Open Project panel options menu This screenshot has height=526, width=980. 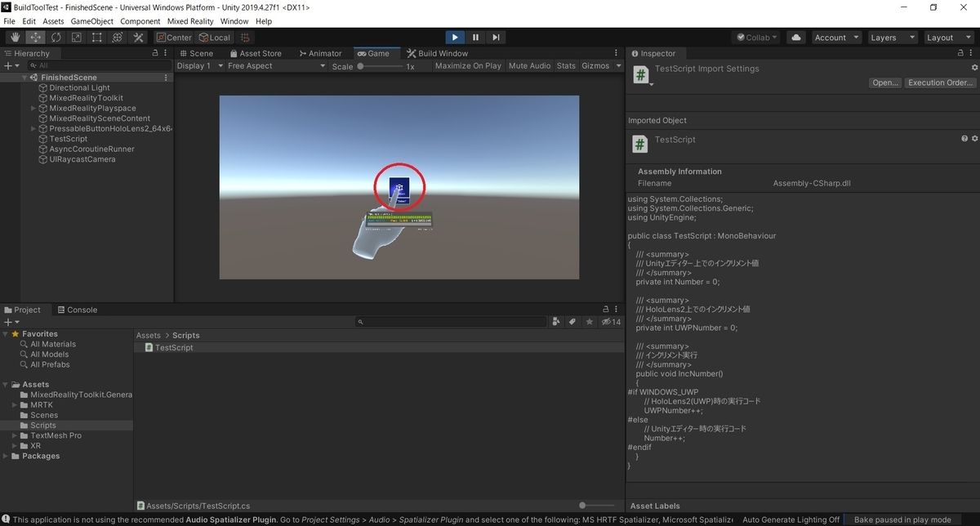coord(617,310)
